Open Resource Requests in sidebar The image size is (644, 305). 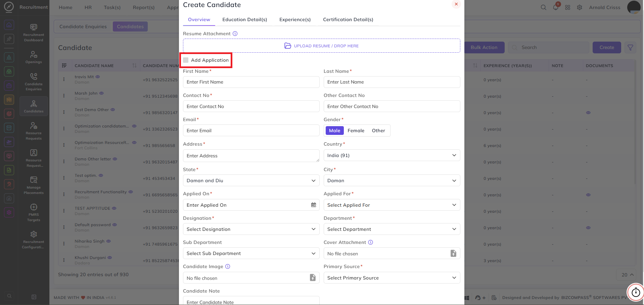(34, 131)
